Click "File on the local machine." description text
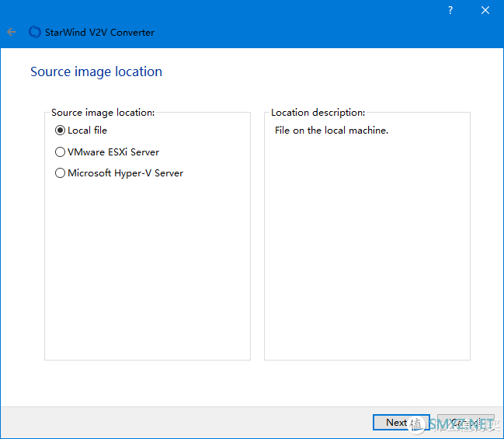 tap(332, 131)
